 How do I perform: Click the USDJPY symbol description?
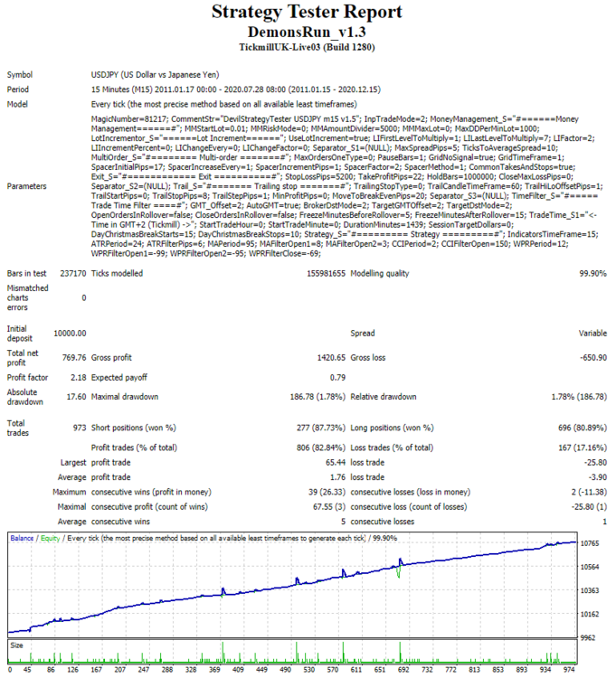(155, 75)
